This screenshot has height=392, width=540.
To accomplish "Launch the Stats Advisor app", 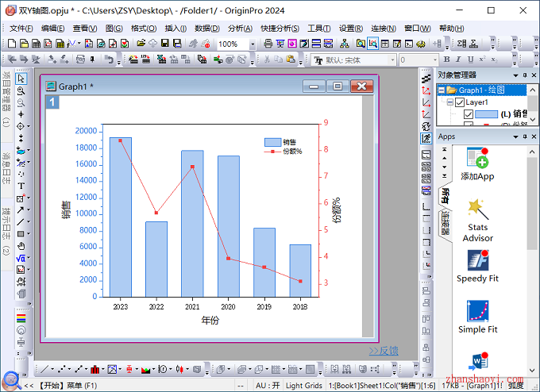I will point(478,221).
